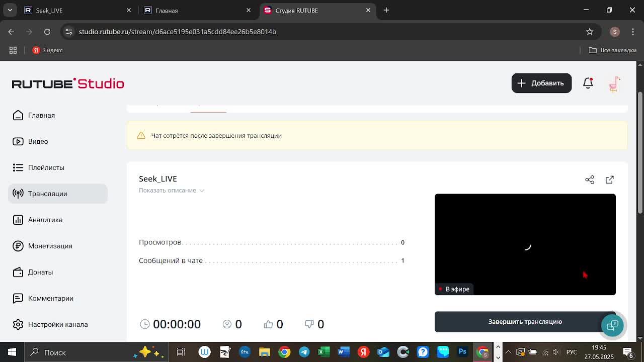Open Word from the taskbar
Screen dimensions: 644x362
coord(344,352)
